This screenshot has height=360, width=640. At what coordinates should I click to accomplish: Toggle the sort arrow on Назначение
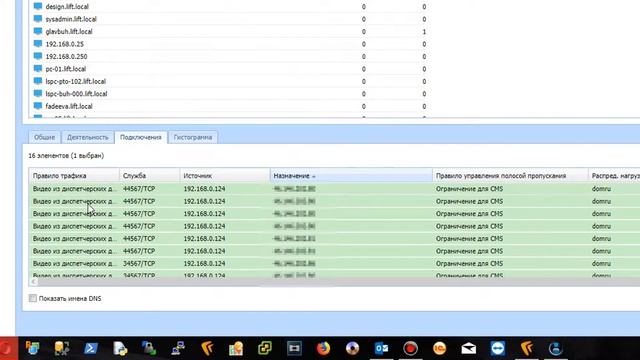click(314, 176)
